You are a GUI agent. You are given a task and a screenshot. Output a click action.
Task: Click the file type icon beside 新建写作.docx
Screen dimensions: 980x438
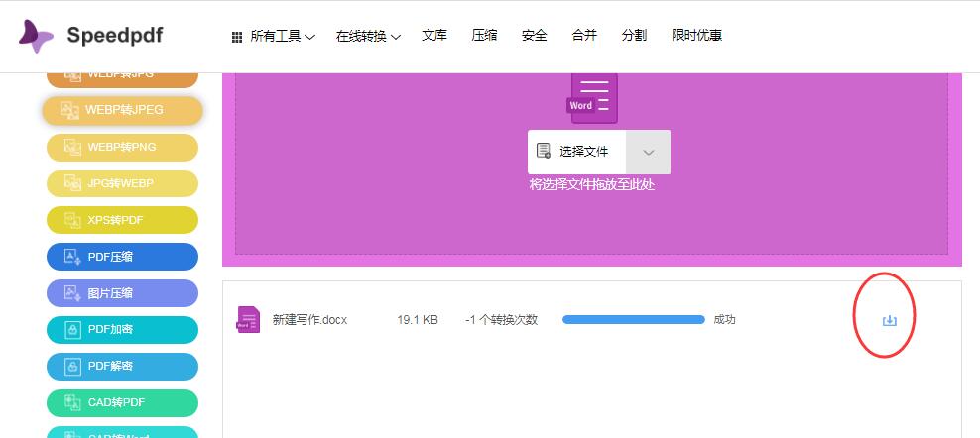click(x=248, y=319)
